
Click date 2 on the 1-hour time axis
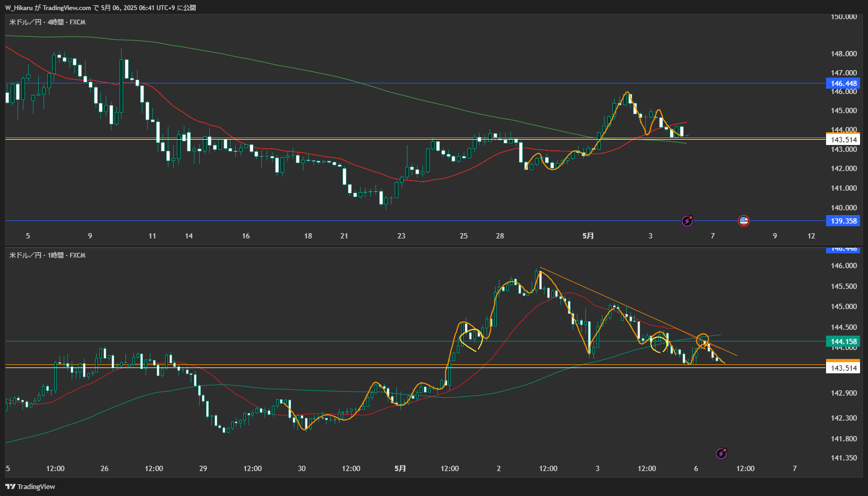[499, 468]
